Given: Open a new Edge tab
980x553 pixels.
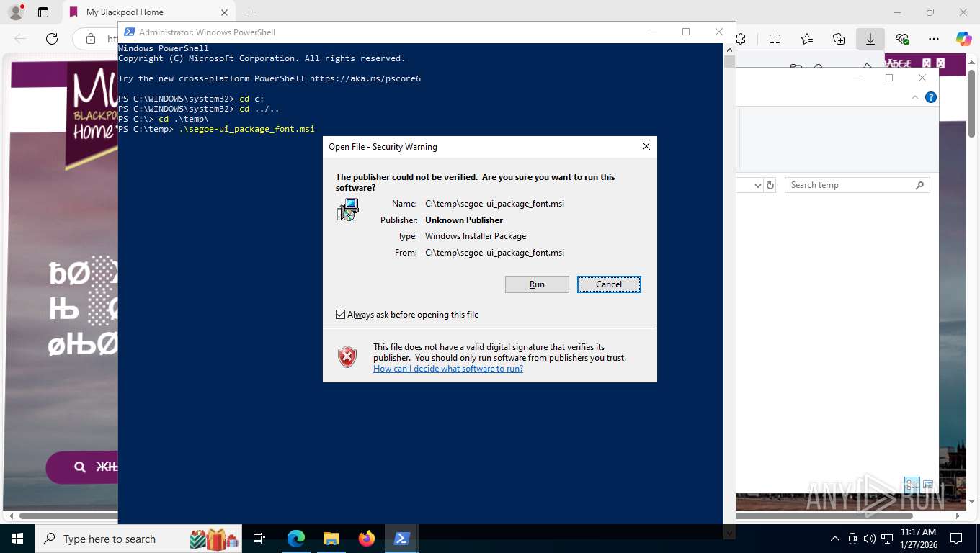Looking at the screenshot, I should (x=251, y=12).
